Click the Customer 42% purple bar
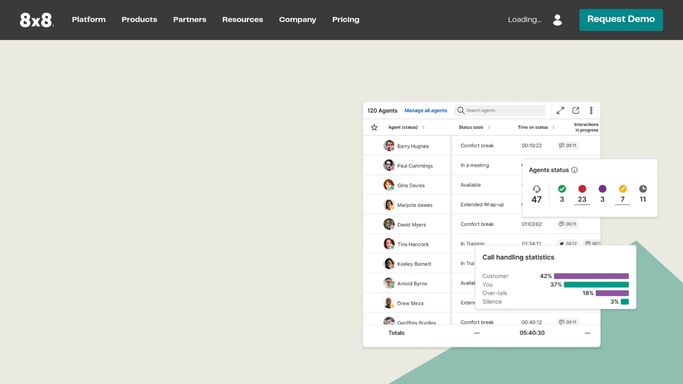683x384 pixels. tap(591, 276)
